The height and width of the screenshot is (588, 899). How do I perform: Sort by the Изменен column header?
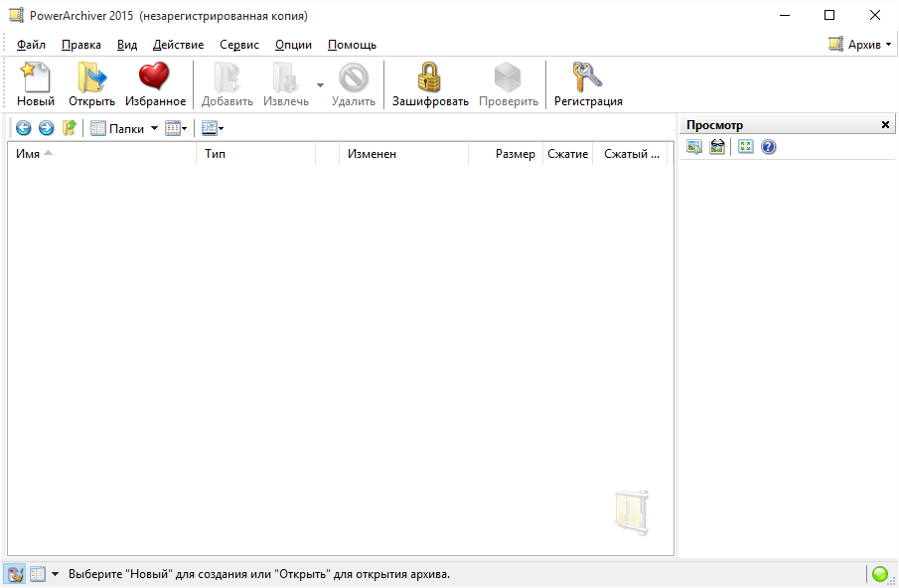[x=403, y=154]
